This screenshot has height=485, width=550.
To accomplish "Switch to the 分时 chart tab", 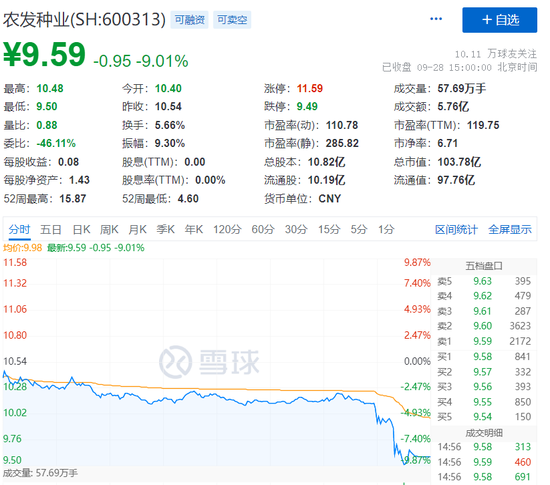I will click(19, 230).
